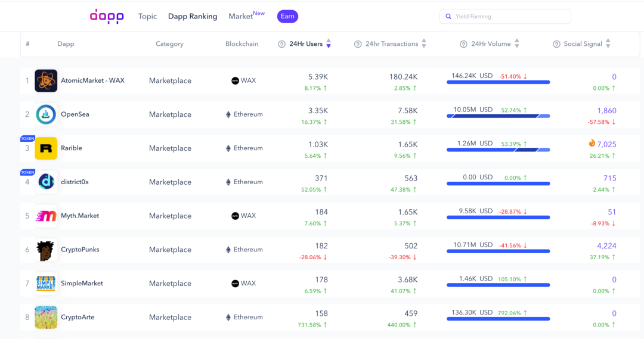Image resolution: width=644 pixels, height=339 pixels.
Task: Sort by 24hr Transactions arrows
Action: tap(424, 43)
